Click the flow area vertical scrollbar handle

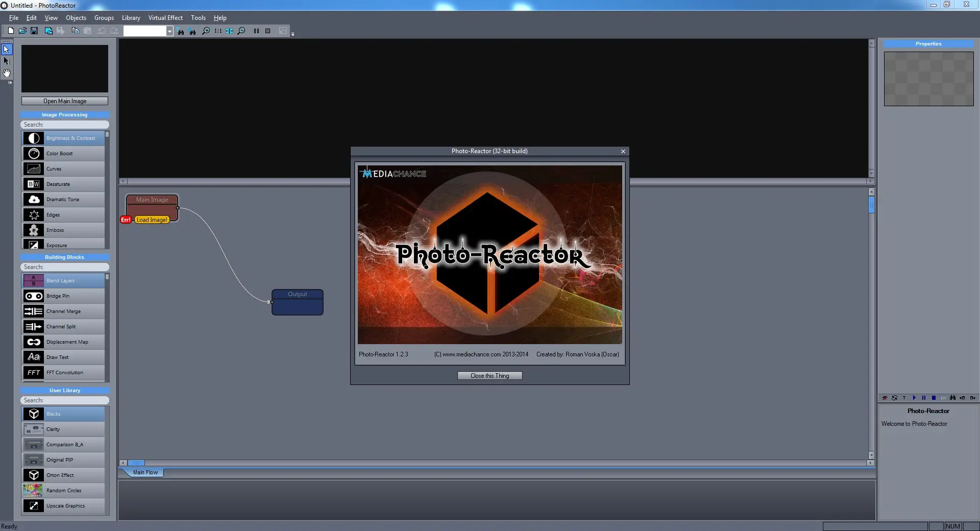871,205
